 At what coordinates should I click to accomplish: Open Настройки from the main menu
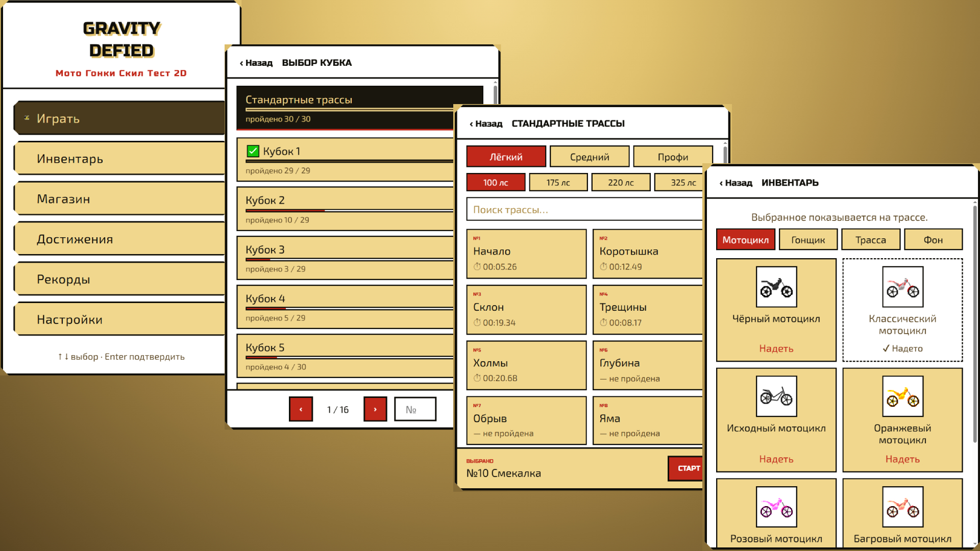pyautogui.click(x=119, y=319)
